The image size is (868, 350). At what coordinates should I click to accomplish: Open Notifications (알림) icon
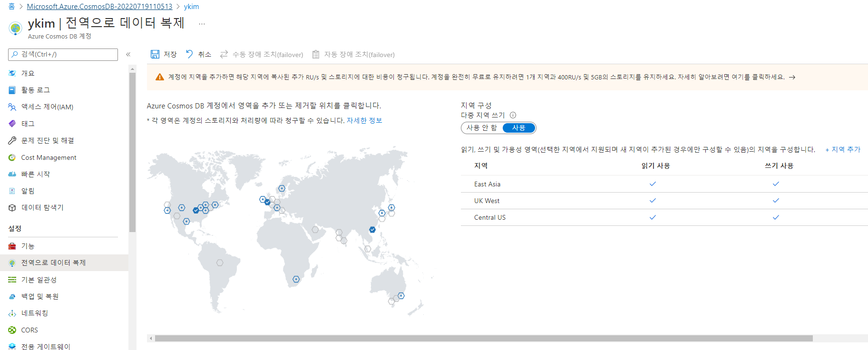[x=12, y=191]
